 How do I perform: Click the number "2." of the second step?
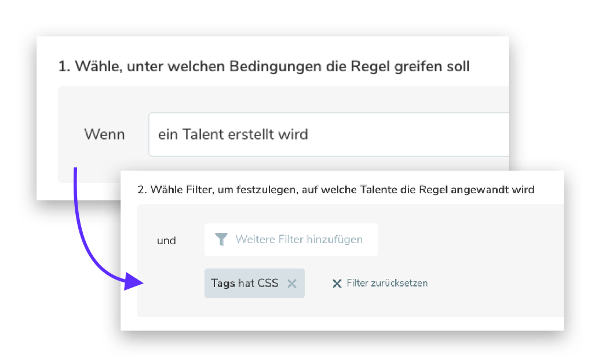coord(142,190)
